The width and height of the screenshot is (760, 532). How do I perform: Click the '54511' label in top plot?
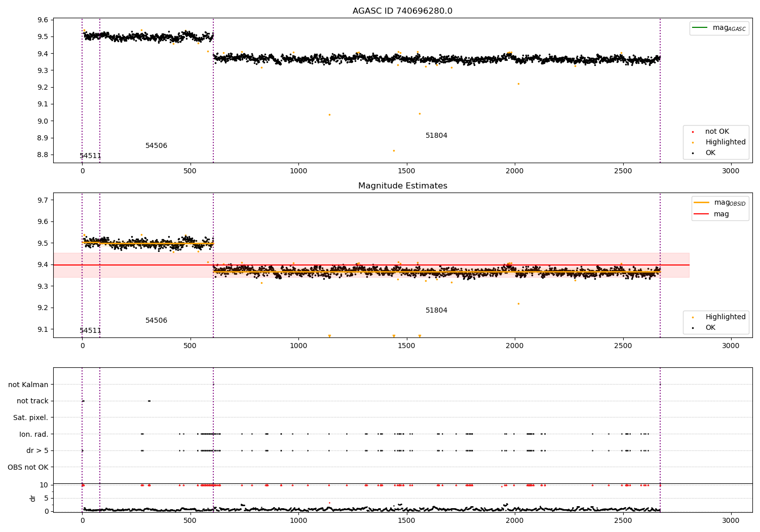[90, 156]
